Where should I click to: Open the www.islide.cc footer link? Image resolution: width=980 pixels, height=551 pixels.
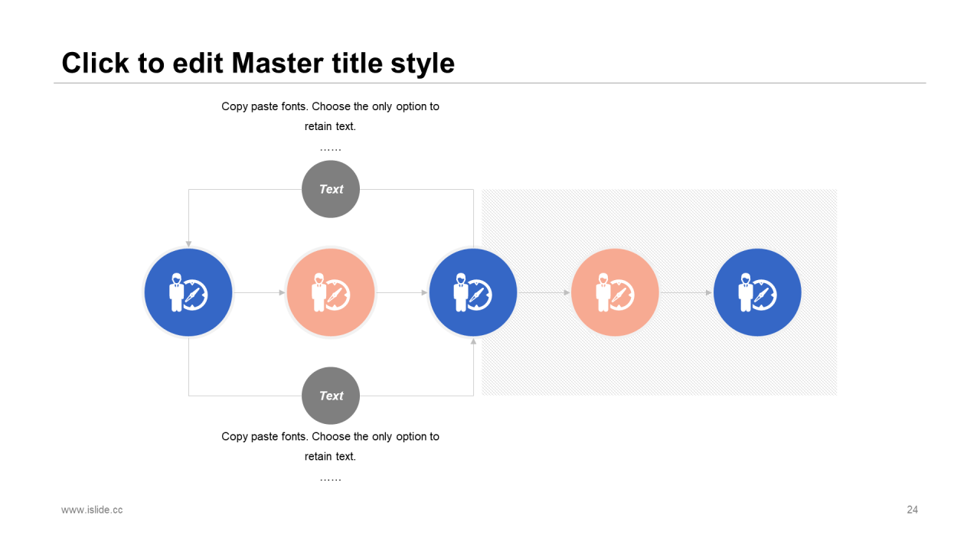[x=92, y=510]
